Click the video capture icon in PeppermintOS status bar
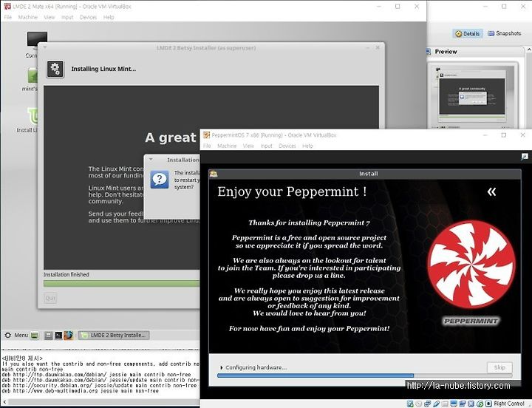The height and width of the screenshot is (408, 532). [463, 404]
